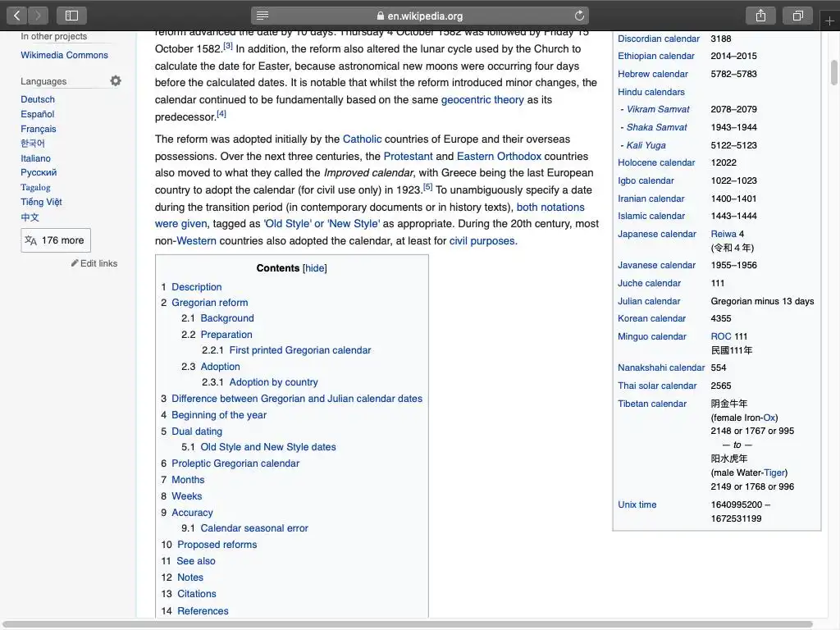The width and height of the screenshot is (840, 630).
Task: Switch to Tiếng Việt language version
Action: click(x=41, y=202)
